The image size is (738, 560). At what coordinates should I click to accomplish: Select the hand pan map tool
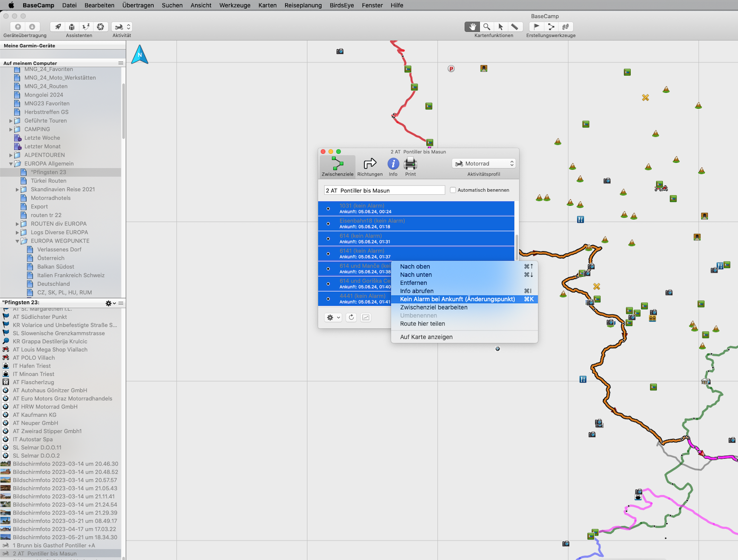point(472,27)
